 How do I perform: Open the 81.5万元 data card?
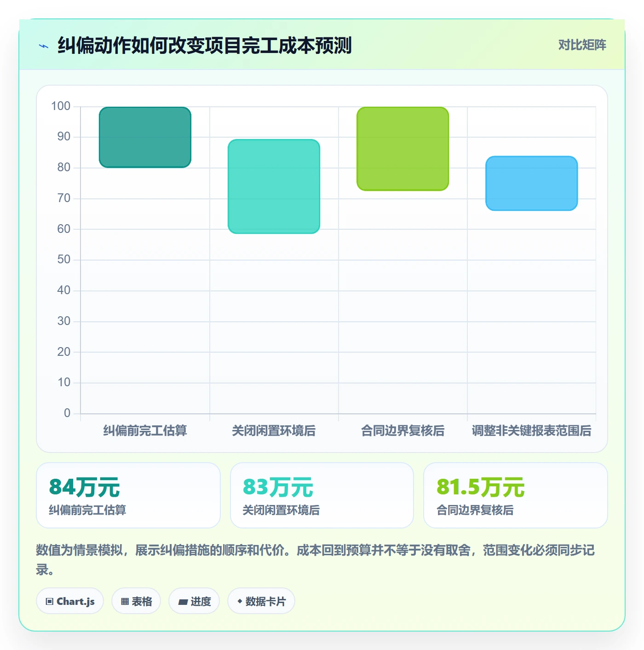(x=516, y=495)
